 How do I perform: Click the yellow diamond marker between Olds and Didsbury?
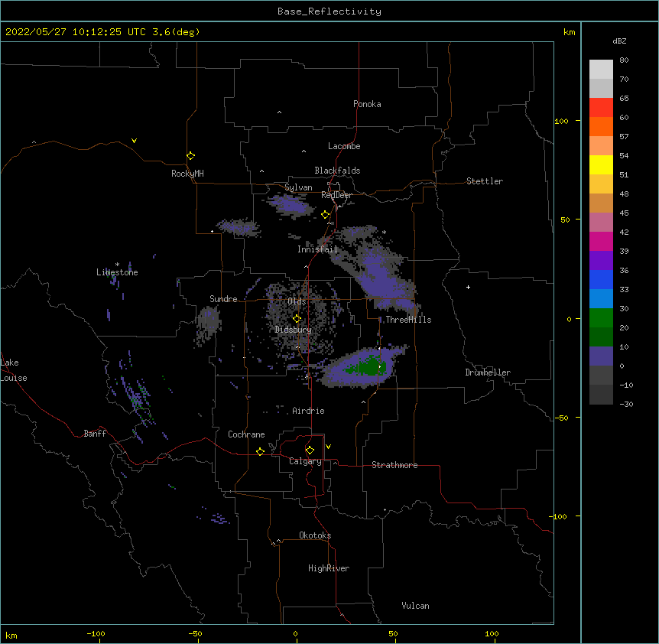point(297,318)
